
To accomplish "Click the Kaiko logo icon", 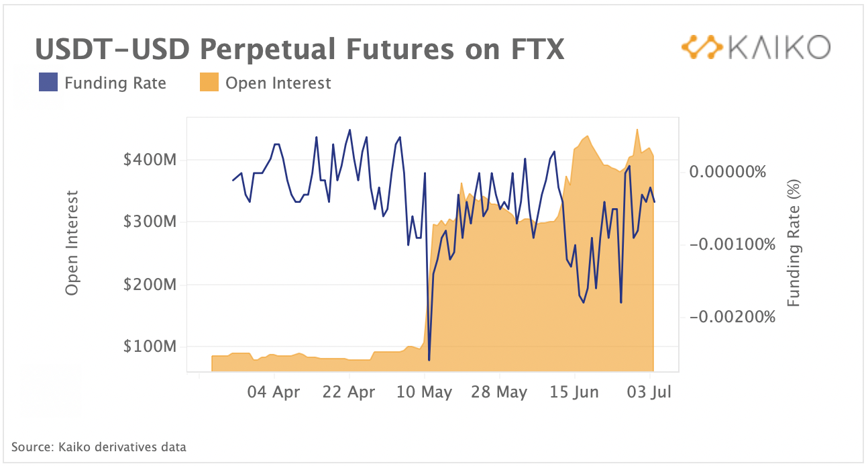I will [x=702, y=47].
